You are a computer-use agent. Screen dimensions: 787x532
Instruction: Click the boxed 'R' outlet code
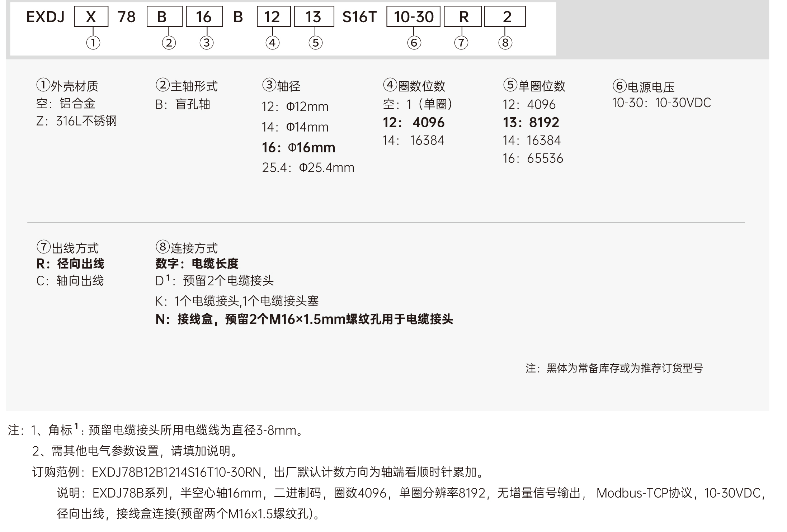[463, 17]
